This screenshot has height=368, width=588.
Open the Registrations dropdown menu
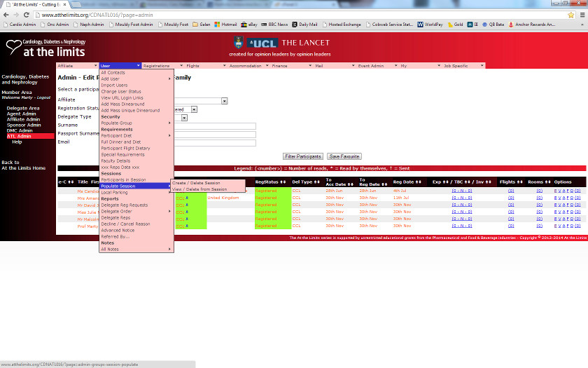click(162, 66)
